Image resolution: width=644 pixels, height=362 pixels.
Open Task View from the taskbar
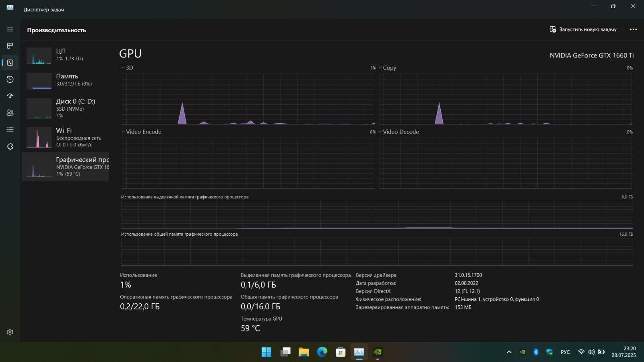285,352
